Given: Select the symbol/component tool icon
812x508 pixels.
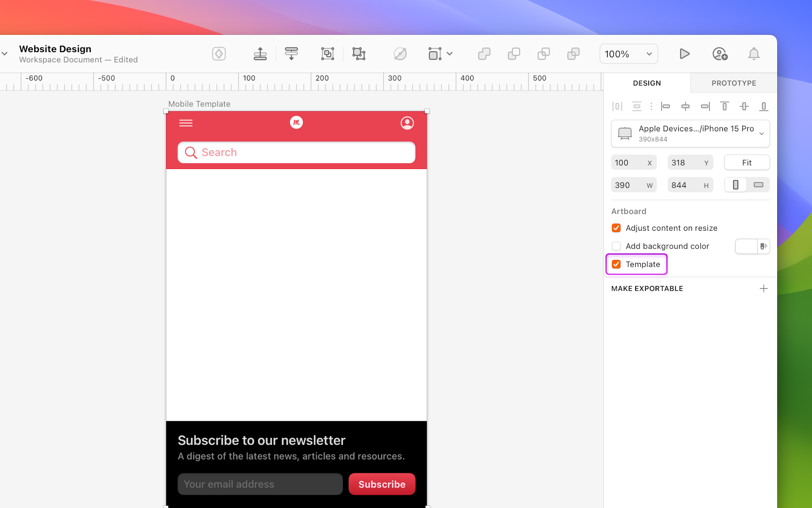Looking at the screenshot, I should tap(218, 54).
